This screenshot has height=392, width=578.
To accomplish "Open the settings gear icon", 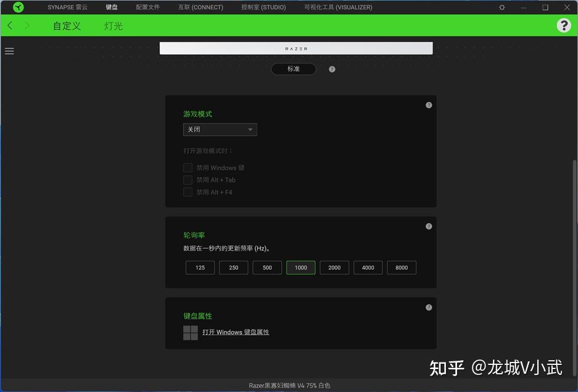I will point(502,7).
